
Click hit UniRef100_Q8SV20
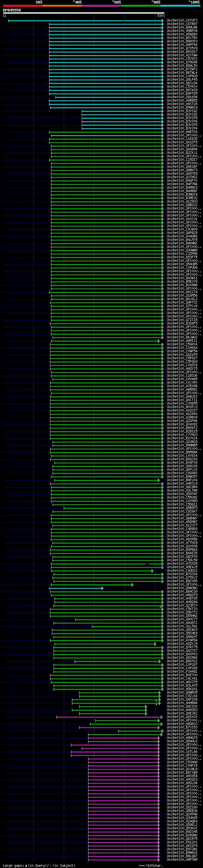[182, 717]
